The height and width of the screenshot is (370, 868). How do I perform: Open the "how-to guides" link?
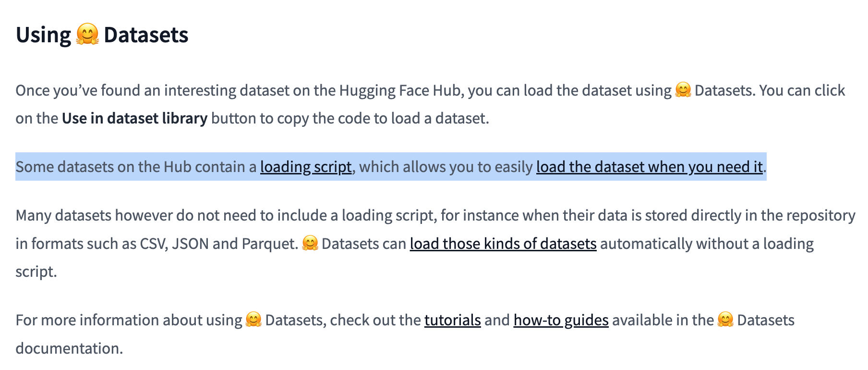point(561,320)
